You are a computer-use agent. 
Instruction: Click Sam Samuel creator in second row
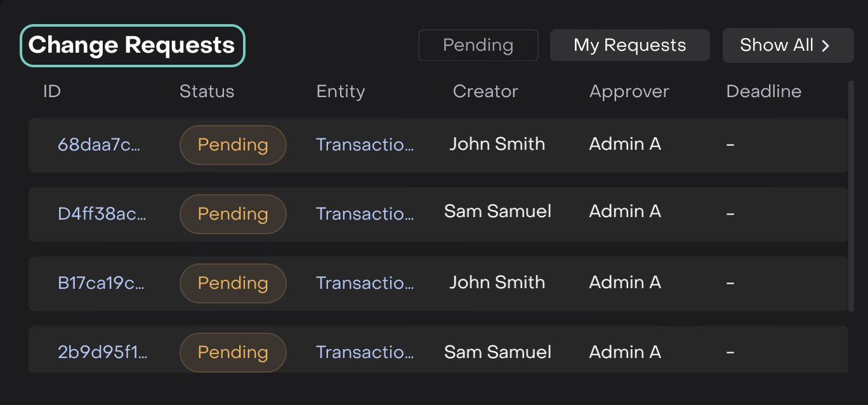[x=497, y=211]
